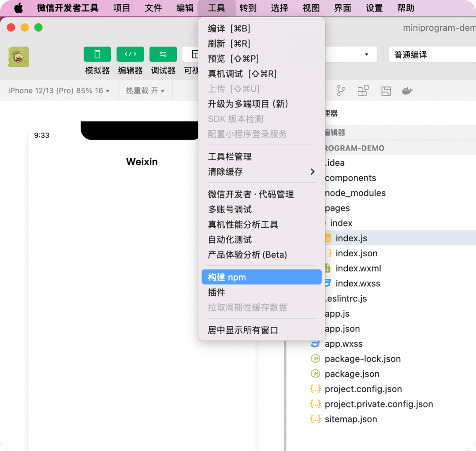The width and height of the screenshot is (476, 451).
Task: Choose 升级为多端项目 (新) entry
Action: pyautogui.click(x=261, y=104)
